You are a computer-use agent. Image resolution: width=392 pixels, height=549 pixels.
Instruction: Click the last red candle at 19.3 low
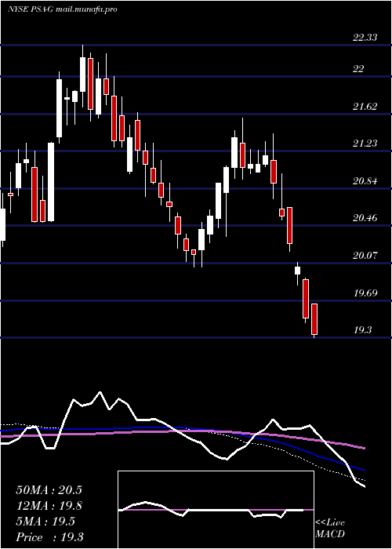click(x=314, y=319)
